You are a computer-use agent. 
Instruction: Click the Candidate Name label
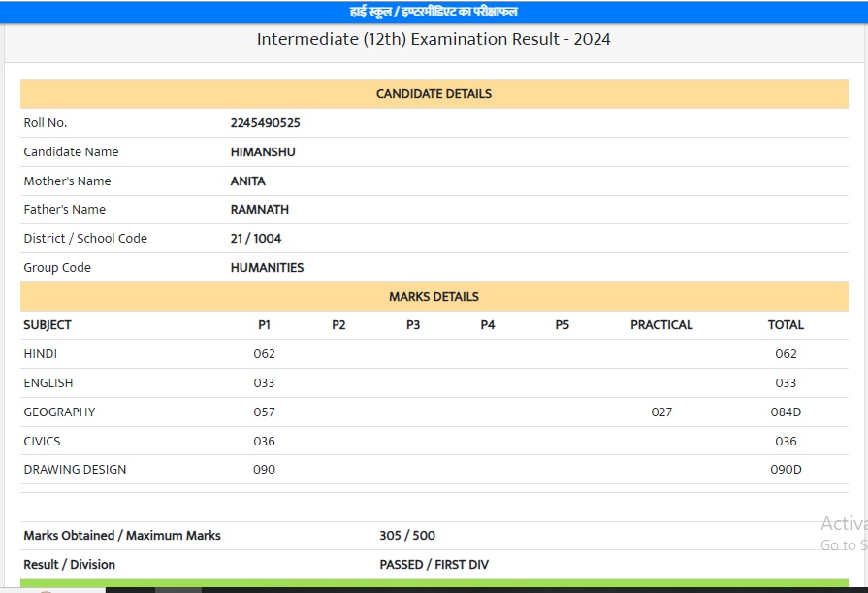pos(71,151)
